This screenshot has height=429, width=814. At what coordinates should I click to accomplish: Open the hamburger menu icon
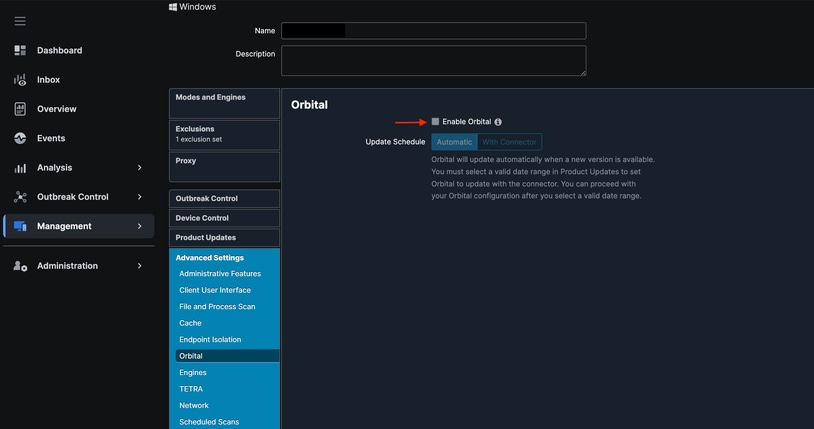point(20,21)
